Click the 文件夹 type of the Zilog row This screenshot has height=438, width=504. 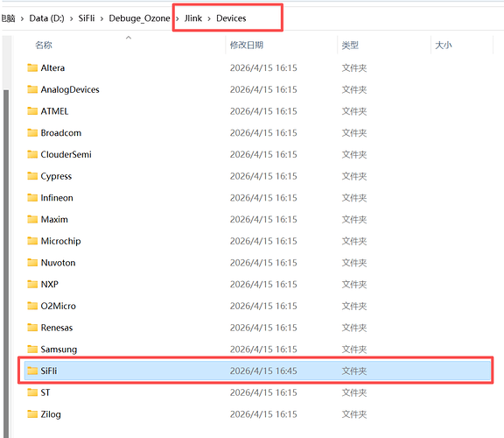click(x=354, y=414)
